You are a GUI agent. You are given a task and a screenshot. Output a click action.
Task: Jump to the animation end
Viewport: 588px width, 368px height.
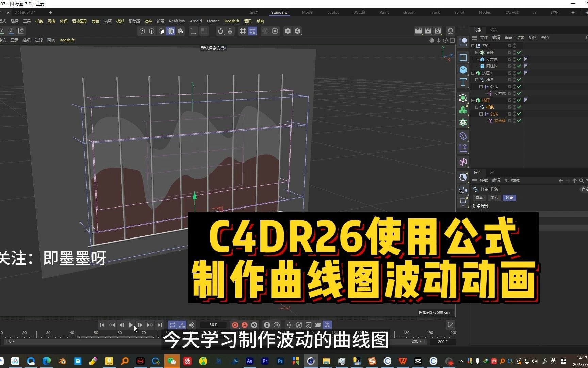[160, 325]
